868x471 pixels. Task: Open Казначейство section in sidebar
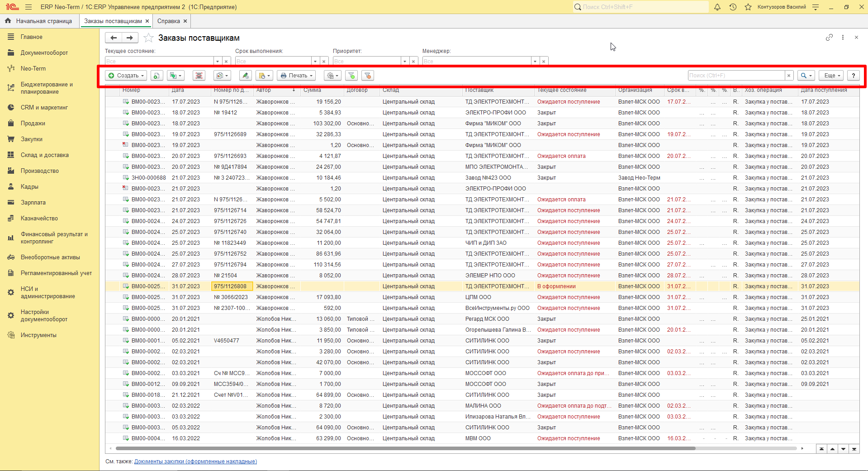39,218
